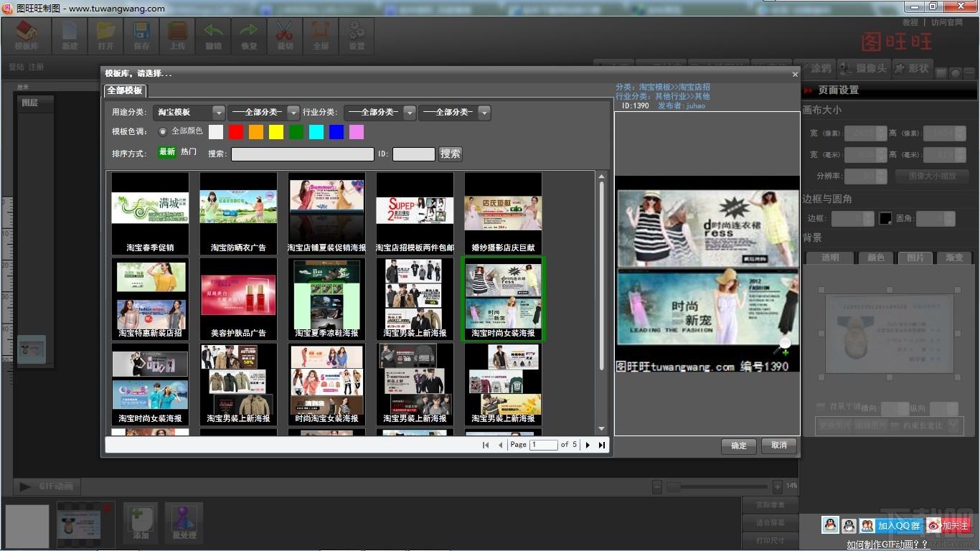This screenshot has height=551, width=980.
Task: Select the 涂鸦 tab behind dialog
Action: 819,68
